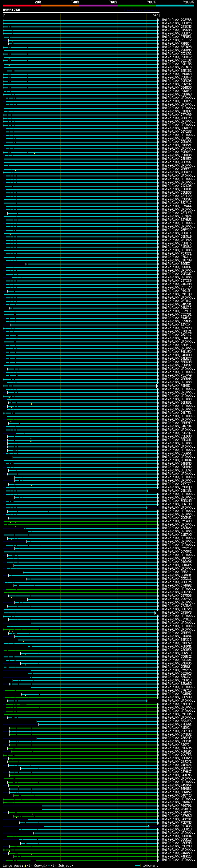Image resolution: width=197 pixels, height=868 pixels.
Task: Select hit label UniRef100_Q8NI61
Action: (x=177, y=491)
